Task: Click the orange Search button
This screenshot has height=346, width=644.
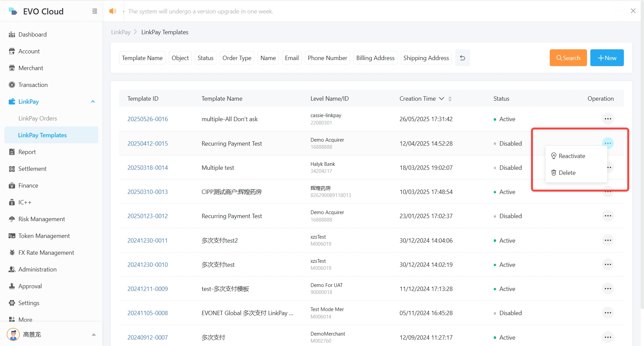Action: pyautogui.click(x=568, y=58)
